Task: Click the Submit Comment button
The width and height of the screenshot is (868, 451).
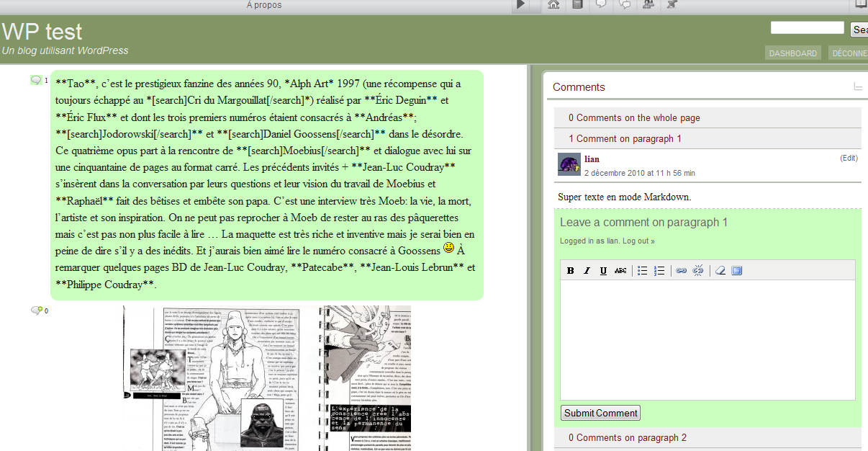Action: [x=600, y=413]
